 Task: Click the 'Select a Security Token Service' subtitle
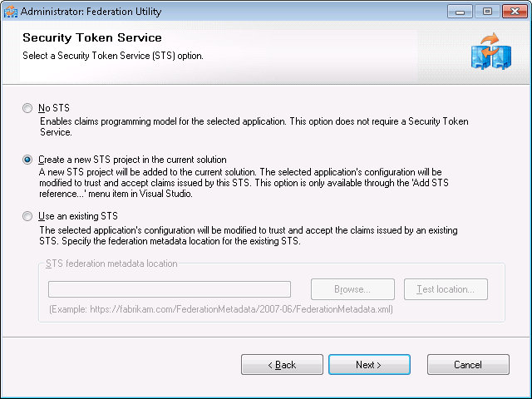tap(112, 56)
